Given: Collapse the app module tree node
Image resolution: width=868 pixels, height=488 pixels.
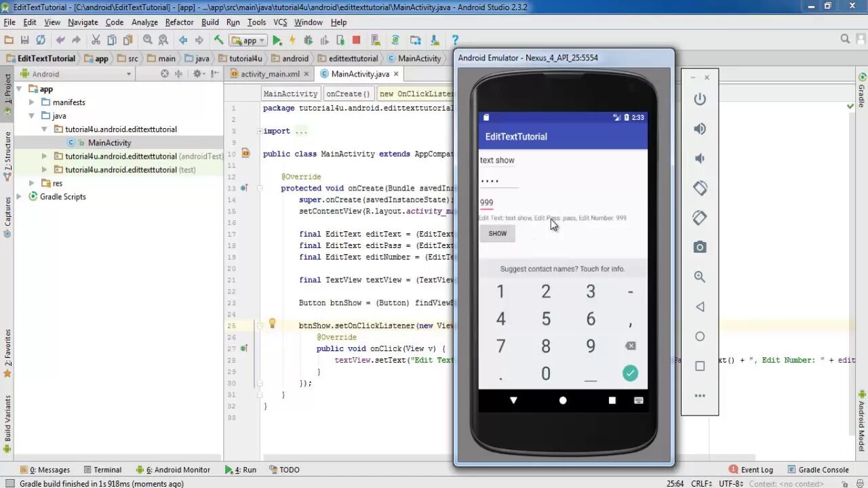Looking at the screenshot, I should 19,89.
